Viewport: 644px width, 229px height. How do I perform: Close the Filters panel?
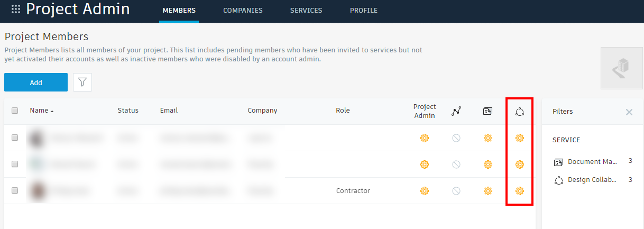[x=629, y=112]
